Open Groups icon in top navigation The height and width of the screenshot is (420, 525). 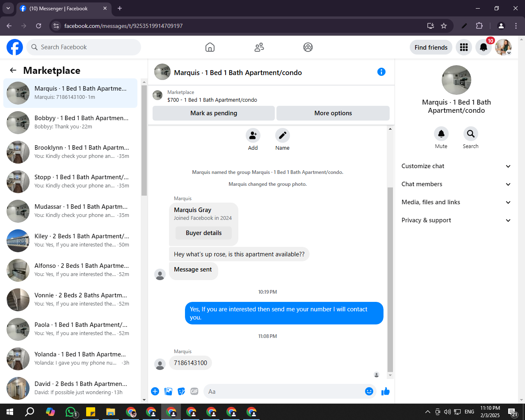coord(308,47)
